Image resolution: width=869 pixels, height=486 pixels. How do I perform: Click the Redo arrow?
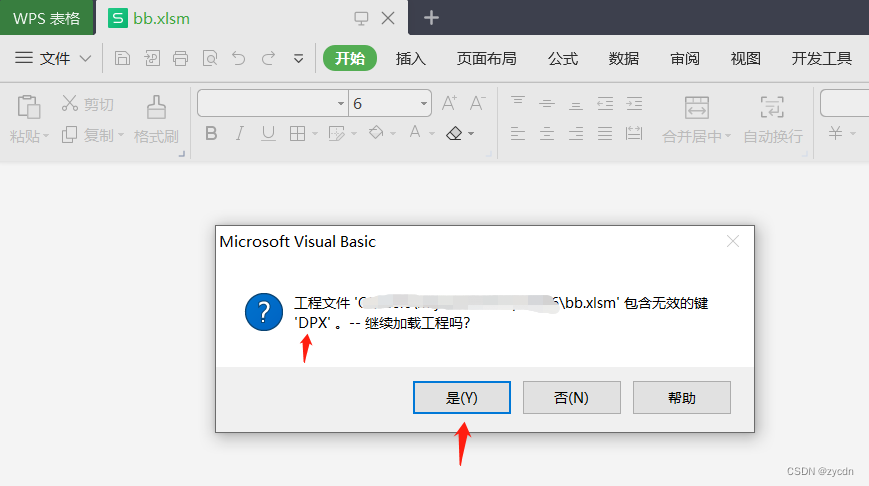(x=268, y=58)
